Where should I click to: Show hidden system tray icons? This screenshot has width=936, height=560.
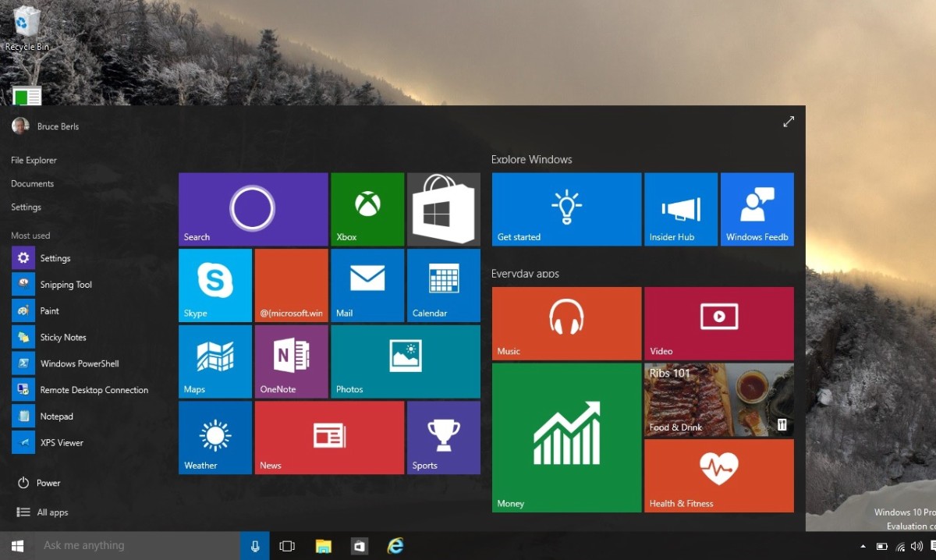863,547
